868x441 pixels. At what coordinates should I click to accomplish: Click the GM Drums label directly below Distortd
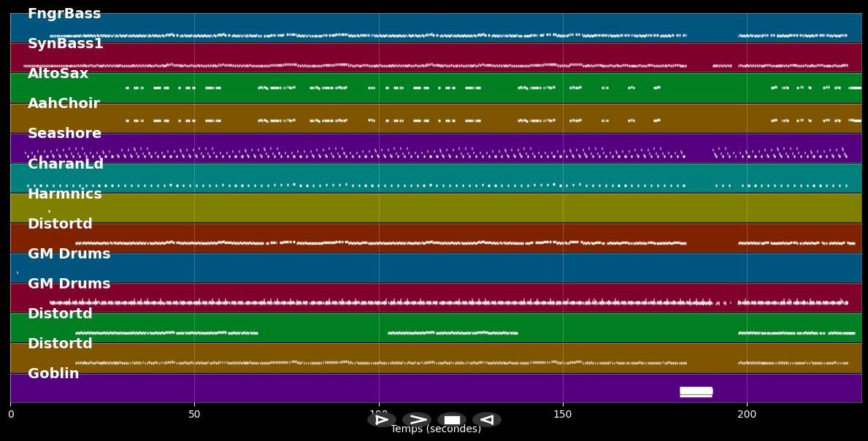pyautogui.click(x=69, y=254)
